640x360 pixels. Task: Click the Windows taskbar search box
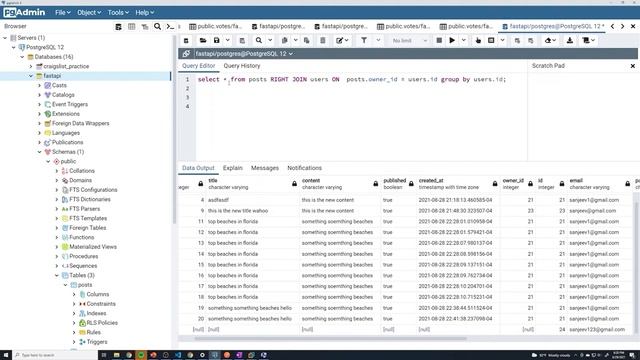[55, 355]
